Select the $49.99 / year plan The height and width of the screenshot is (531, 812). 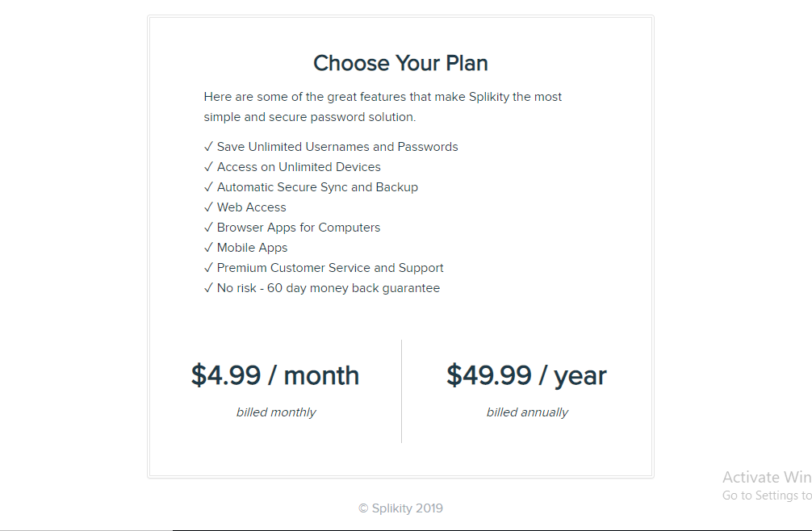coord(526,375)
